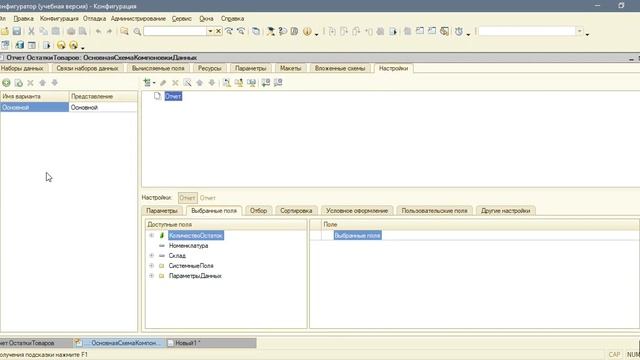Open the Пользовательские поля tab
Image resolution: width=640 pixels, height=360 pixels.
[434, 211]
